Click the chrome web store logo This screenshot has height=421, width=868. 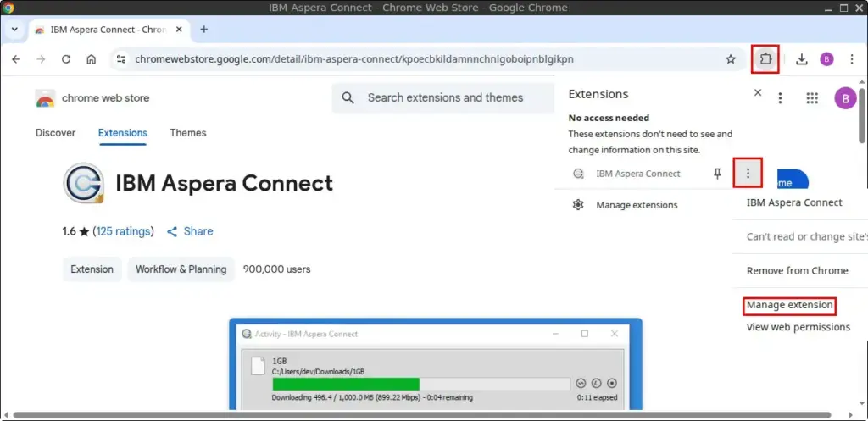click(45, 98)
